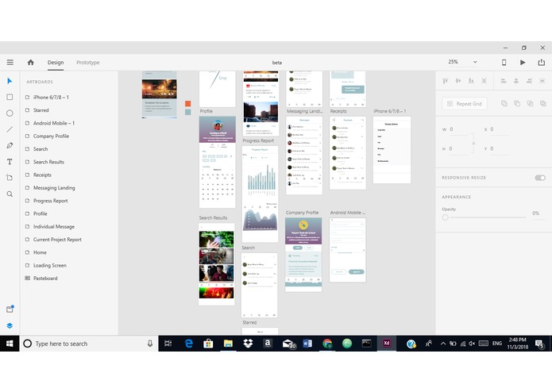Click the Exclude overlap boolean icon
This screenshot has width=552, height=392.
(542, 103)
